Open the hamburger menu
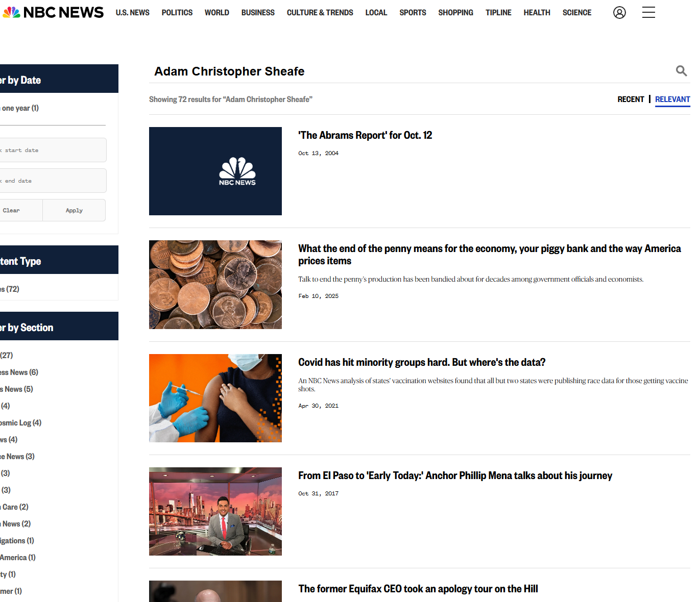Image resolution: width=700 pixels, height=602 pixels. [x=648, y=12]
